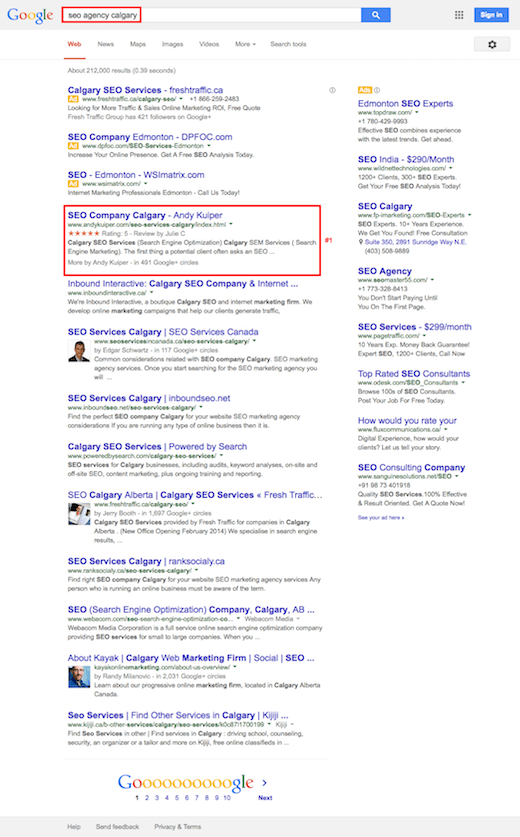
Task: Open the settings gear menu
Action: (x=492, y=44)
